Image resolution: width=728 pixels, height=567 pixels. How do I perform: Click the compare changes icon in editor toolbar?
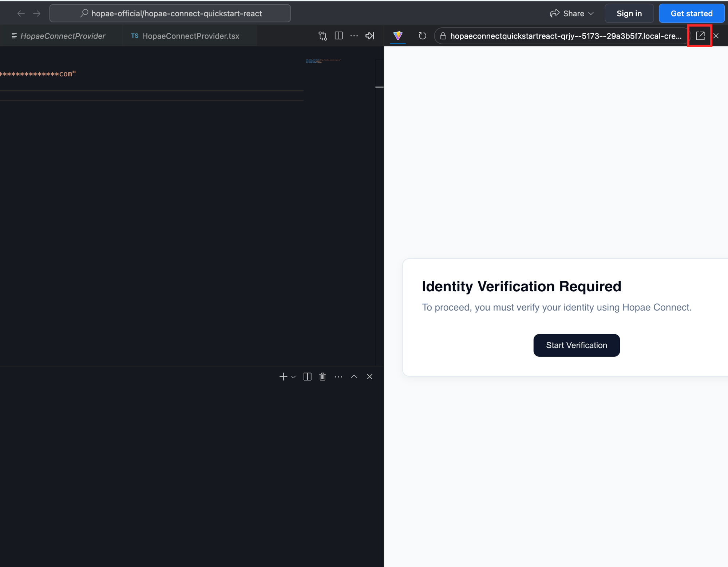(x=323, y=36)
